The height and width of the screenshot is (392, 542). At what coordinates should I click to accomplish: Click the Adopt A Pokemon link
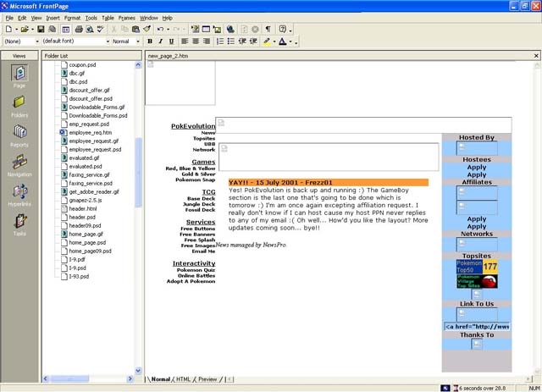[x=191, y=281]
